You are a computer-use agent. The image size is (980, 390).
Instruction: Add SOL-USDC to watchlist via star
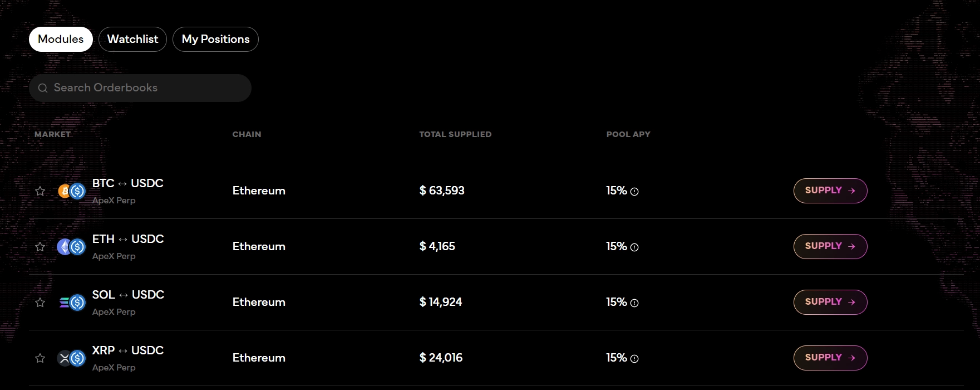pyautogui.click(x=40, y=303)
